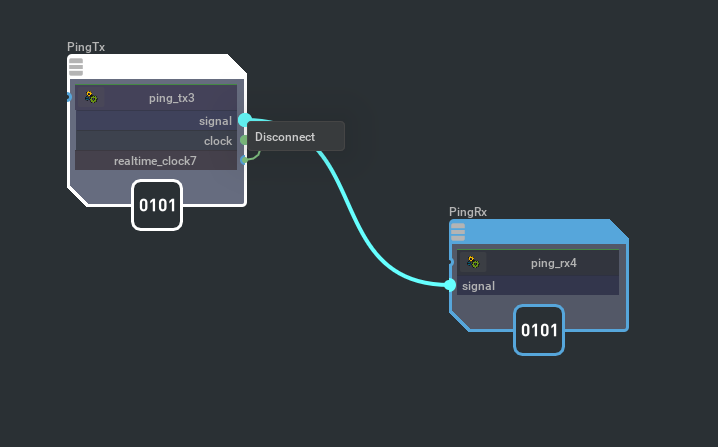
Task: Click the 0101 badge on PingRx
Action: [x=539, y=330]
